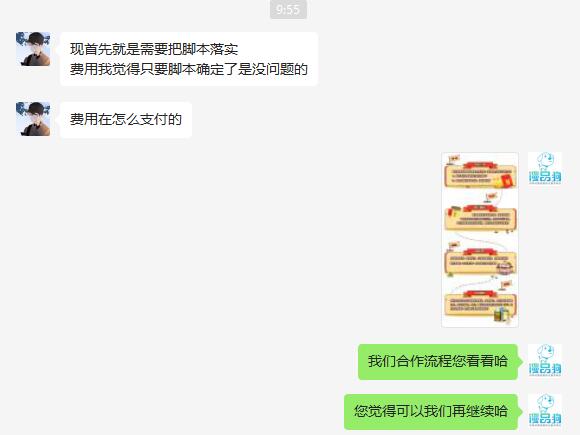Select the message bubble 费用在怎么支付的
This screenshot has width=580, height=435.
click(126, 120)
